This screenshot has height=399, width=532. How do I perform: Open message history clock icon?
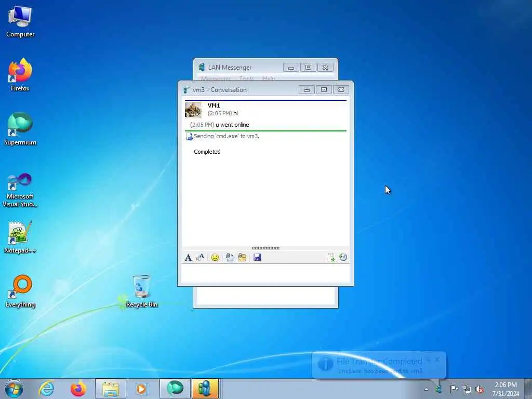point(343,257)
